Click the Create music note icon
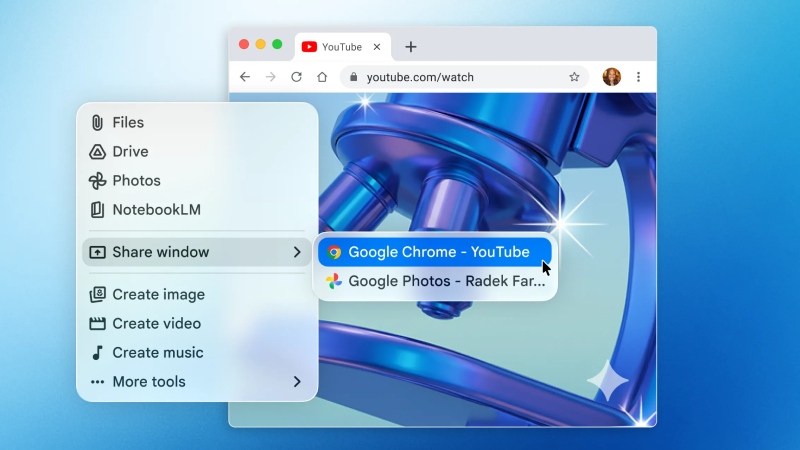 click(x=97, y=353)
